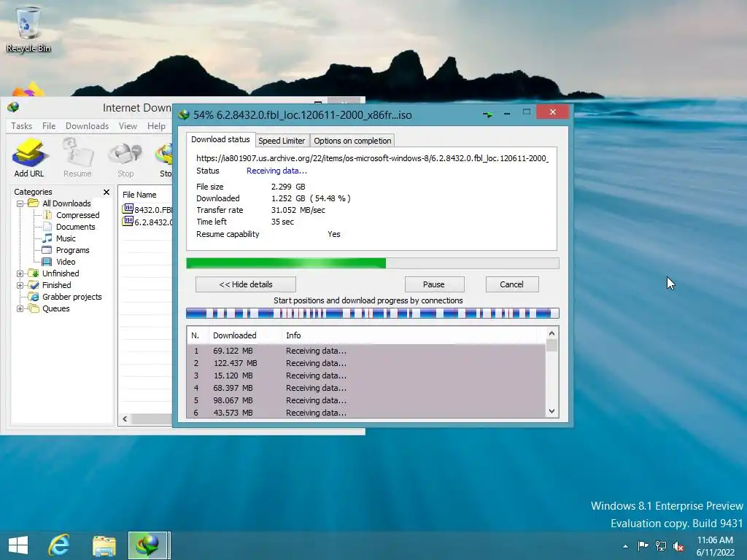
Task: Click the ISO file icon for 8432.0.FBL
Action: [128, 209]
